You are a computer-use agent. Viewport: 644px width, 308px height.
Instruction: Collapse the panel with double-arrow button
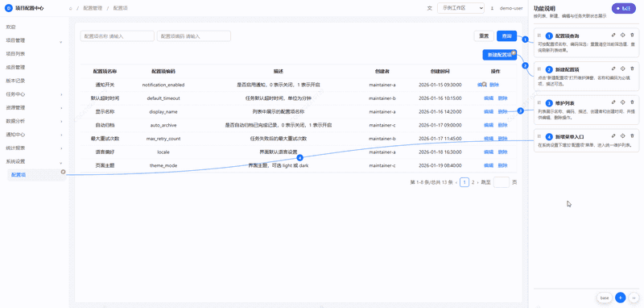click(x=634, y=298)
